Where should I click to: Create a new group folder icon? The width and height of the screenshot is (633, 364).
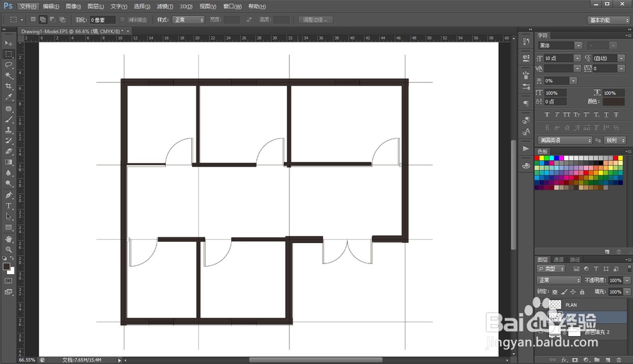[x=597, y=360]
